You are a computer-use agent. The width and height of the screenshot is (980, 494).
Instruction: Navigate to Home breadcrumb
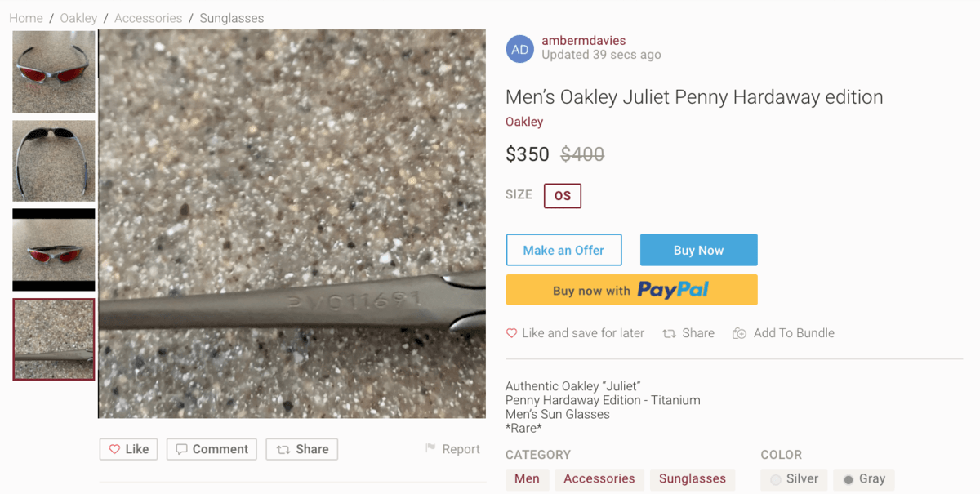[26, 18]
